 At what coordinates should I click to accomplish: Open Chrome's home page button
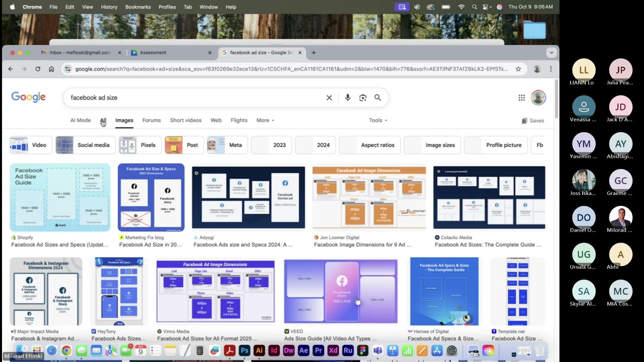coord(51,69)
